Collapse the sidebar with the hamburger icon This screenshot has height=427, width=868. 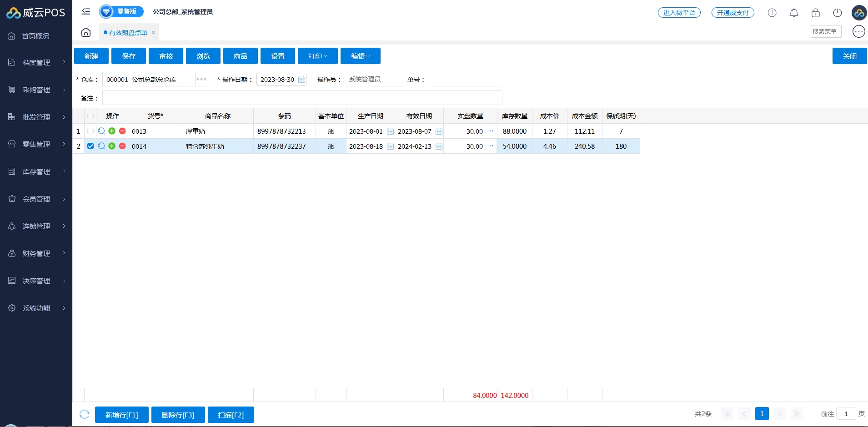(86, 11)
